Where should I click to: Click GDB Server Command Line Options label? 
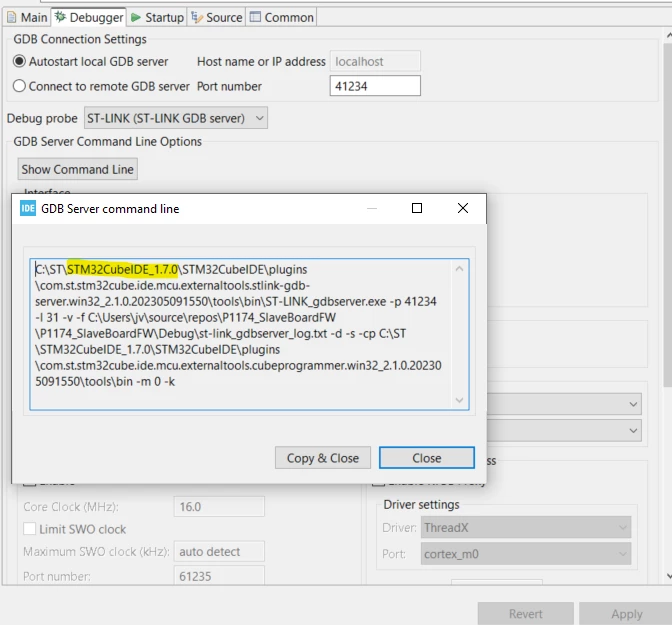(x=108, y=141)
